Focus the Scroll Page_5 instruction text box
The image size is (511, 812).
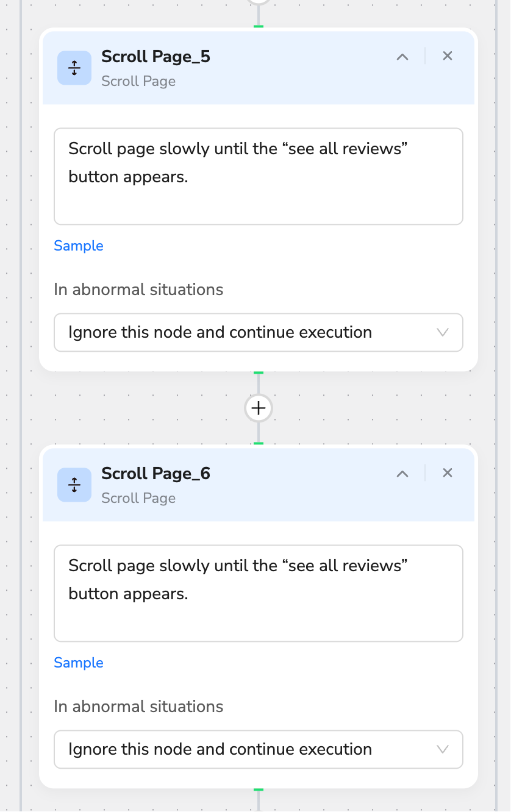pos(259,176)
